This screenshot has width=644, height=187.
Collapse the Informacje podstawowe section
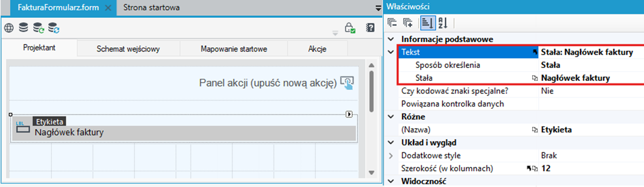(x=391, y=39)
